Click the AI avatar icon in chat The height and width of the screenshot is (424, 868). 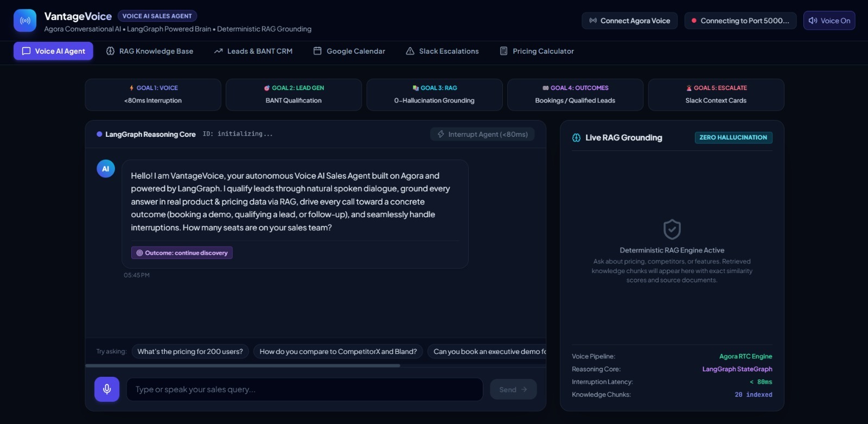(106, 169)
